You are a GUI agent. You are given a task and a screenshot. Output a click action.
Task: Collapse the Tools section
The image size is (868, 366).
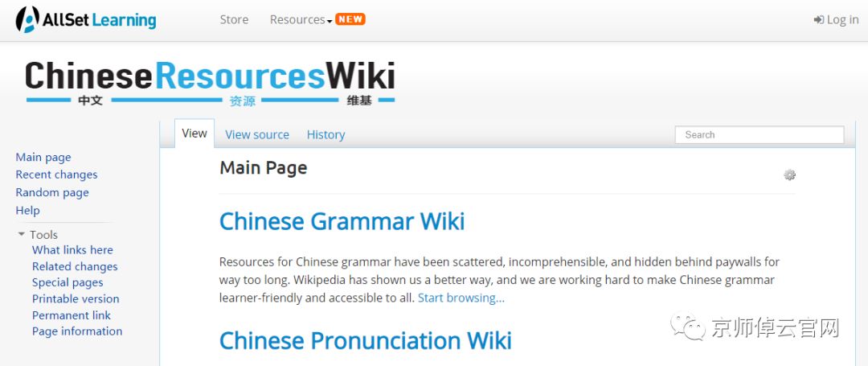pos(38,235)
